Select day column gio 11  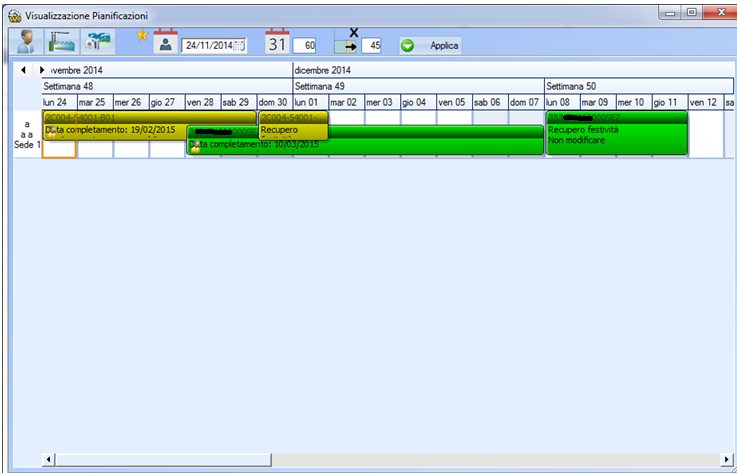point(670,102)
